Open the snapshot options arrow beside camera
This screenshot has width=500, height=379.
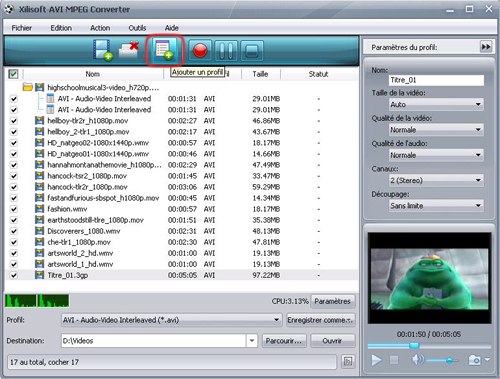(x=487, y=360)
